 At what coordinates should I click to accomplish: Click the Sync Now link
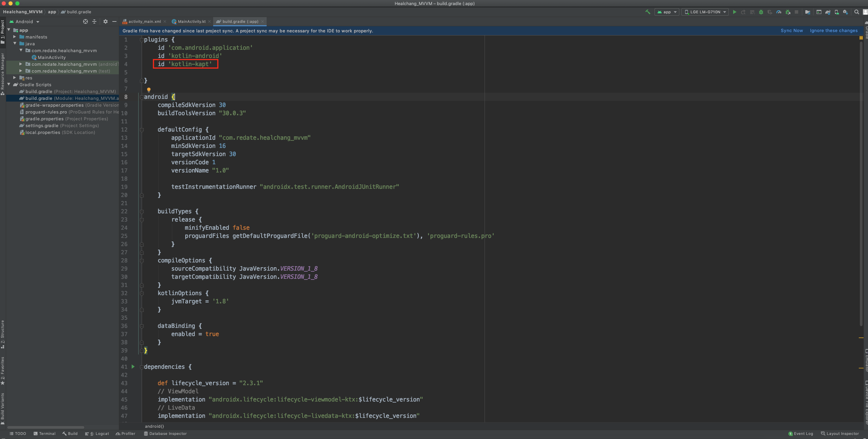click(x=792, y=31)
